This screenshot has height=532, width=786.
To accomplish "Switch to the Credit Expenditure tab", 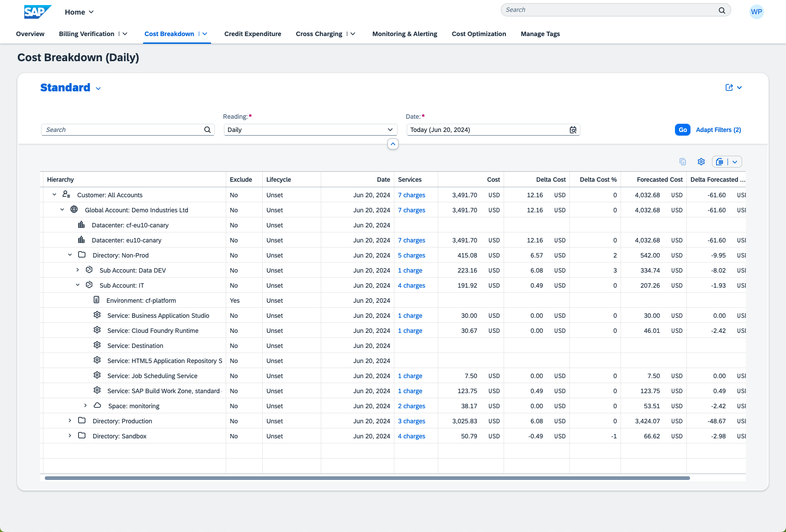I will (x=253, y=34).
